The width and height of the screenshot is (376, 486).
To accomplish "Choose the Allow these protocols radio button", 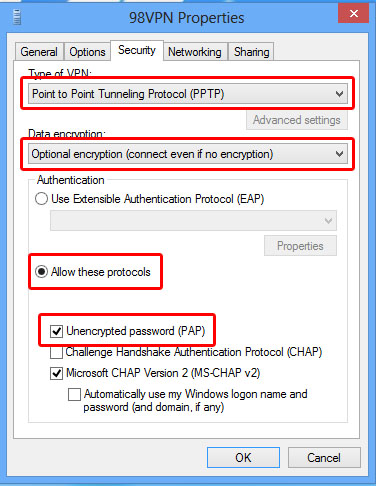I will [x=42, y=272].
